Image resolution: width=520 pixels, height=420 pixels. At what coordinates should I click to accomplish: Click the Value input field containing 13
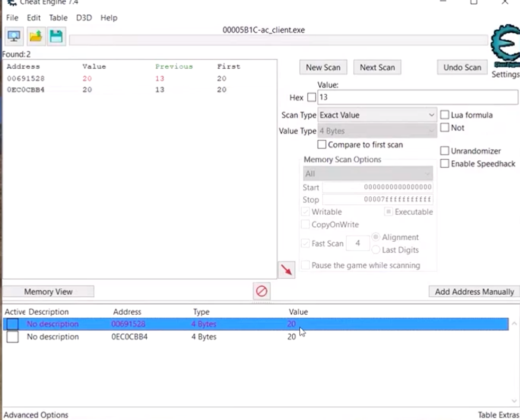(417, 97)
